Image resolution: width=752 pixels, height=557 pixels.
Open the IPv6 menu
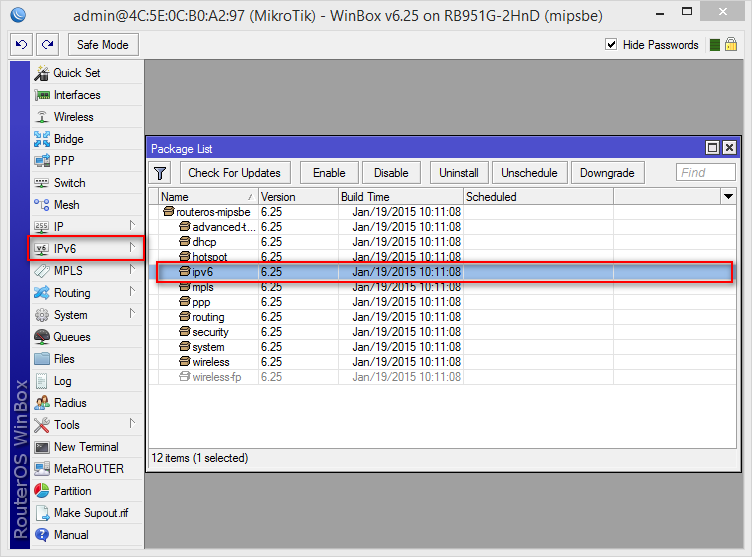click(88, 249)
